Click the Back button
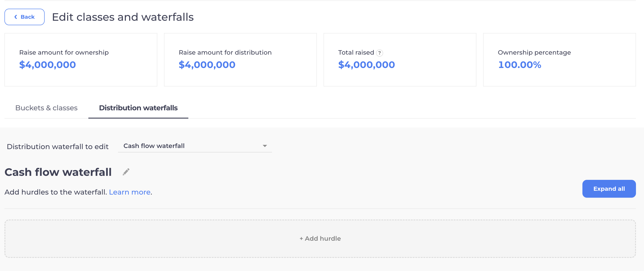The width and height of the screenshot is (644, 271). coord(24,17)
